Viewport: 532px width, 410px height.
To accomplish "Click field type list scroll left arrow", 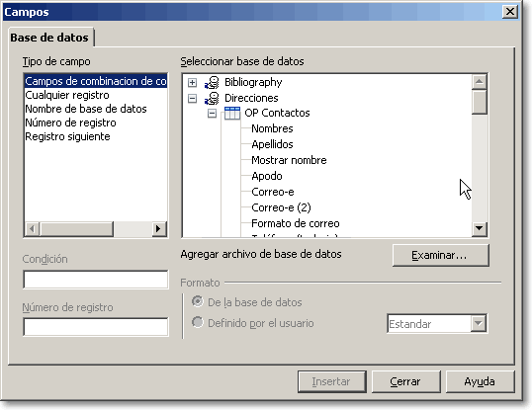I will coord(33,229).
